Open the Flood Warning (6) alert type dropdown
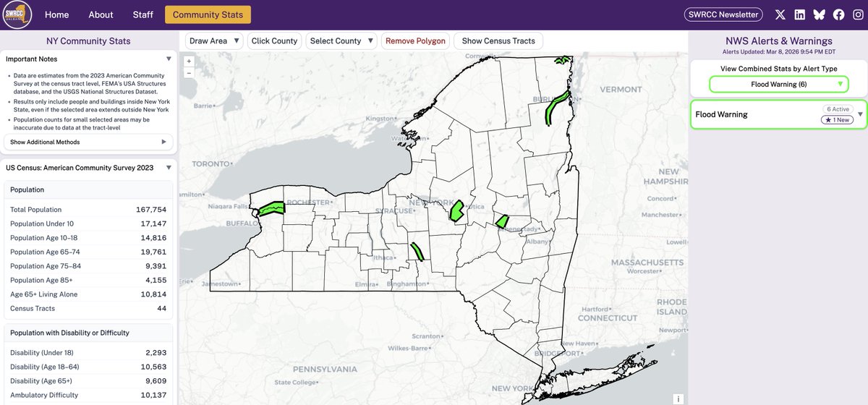 click(778, 85)
